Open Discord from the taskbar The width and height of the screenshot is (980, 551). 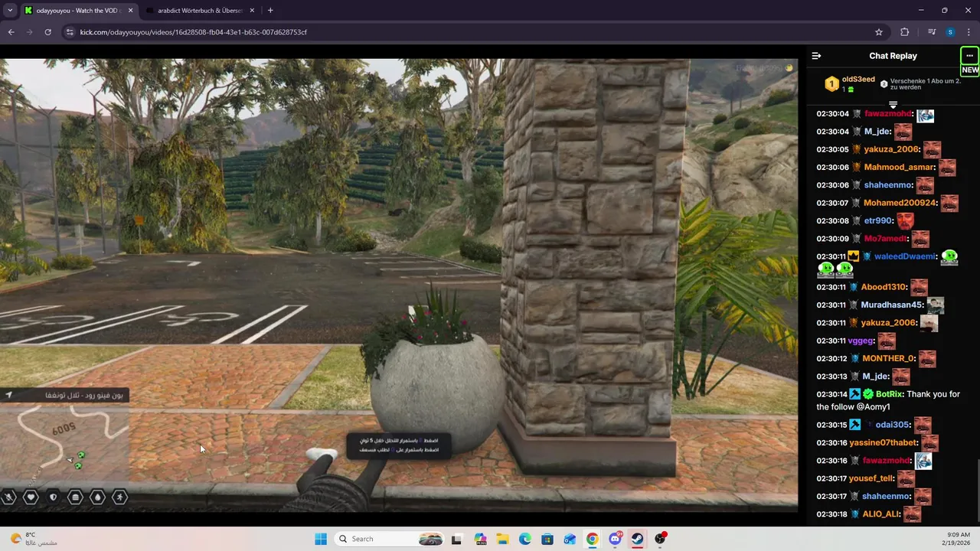pyautogui.click(x=615, y=539)
